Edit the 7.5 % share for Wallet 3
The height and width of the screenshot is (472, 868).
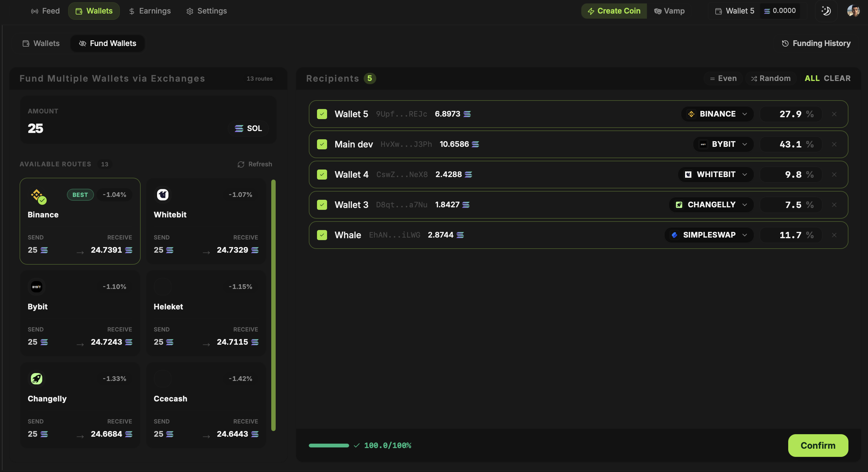pos(790,205)
